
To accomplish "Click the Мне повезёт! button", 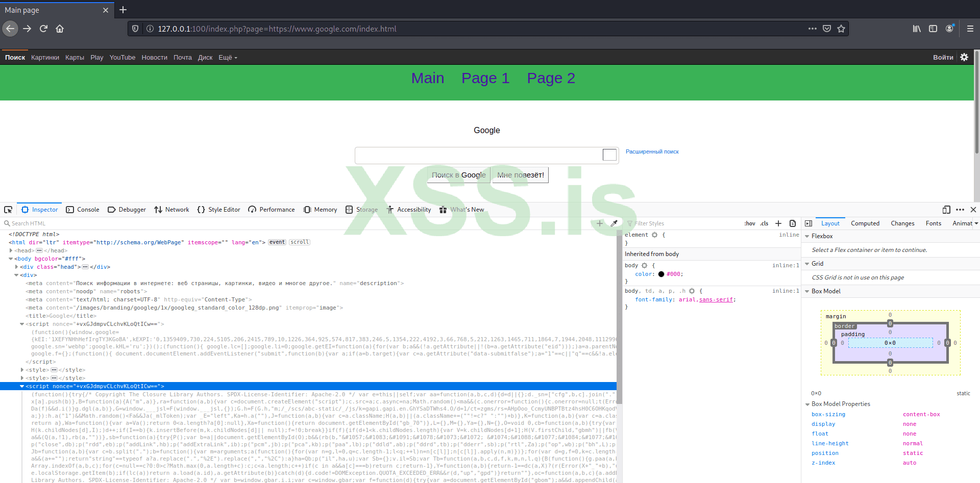I will (x=521, y=175).
